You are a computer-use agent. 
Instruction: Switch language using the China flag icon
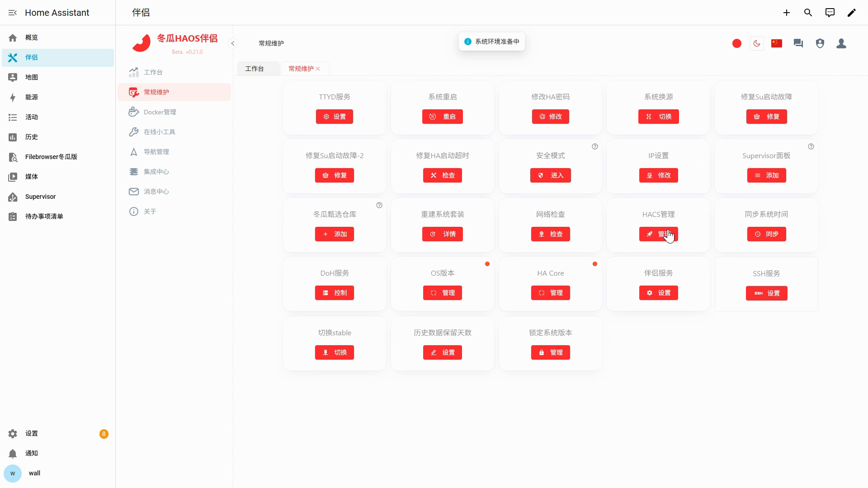[777, 43]
